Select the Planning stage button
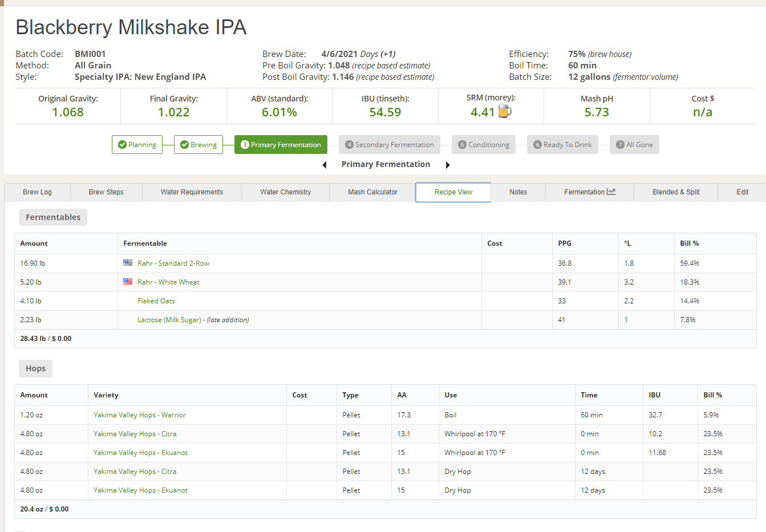This screenshot has height=532, width=766. (137, 145)
